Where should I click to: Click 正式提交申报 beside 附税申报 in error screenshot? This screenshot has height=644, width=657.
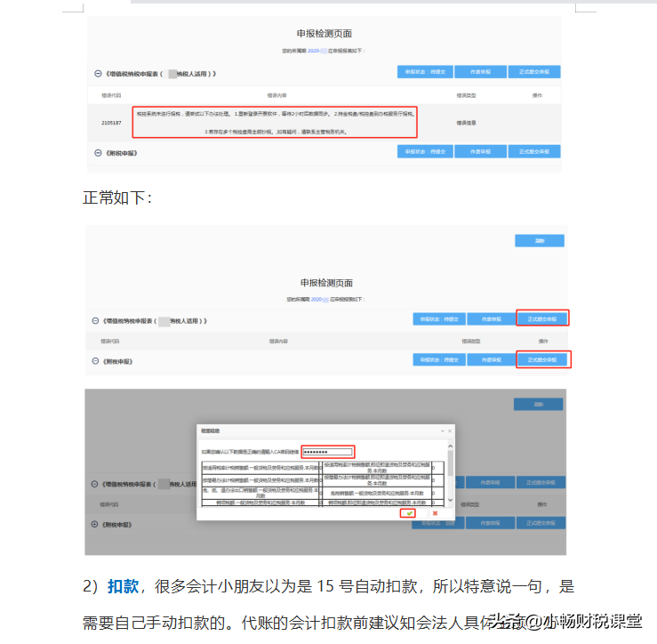[533, 151]
